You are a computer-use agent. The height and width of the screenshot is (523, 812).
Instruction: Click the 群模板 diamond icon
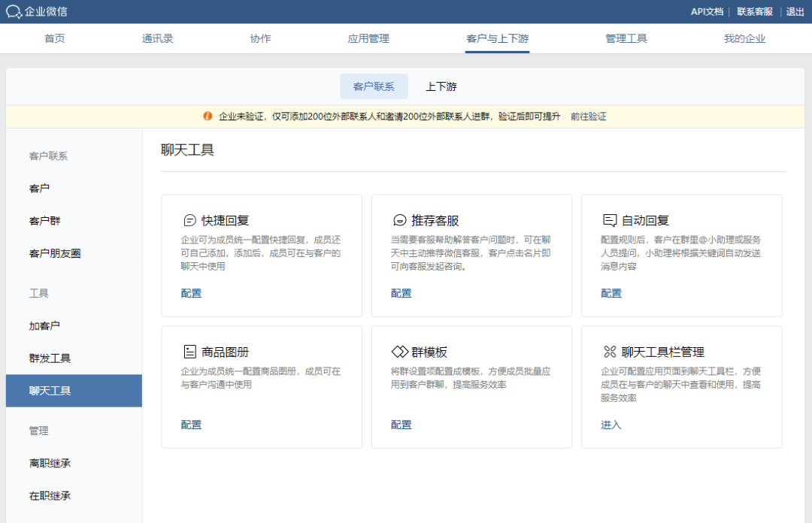click(x=399, y=352)
